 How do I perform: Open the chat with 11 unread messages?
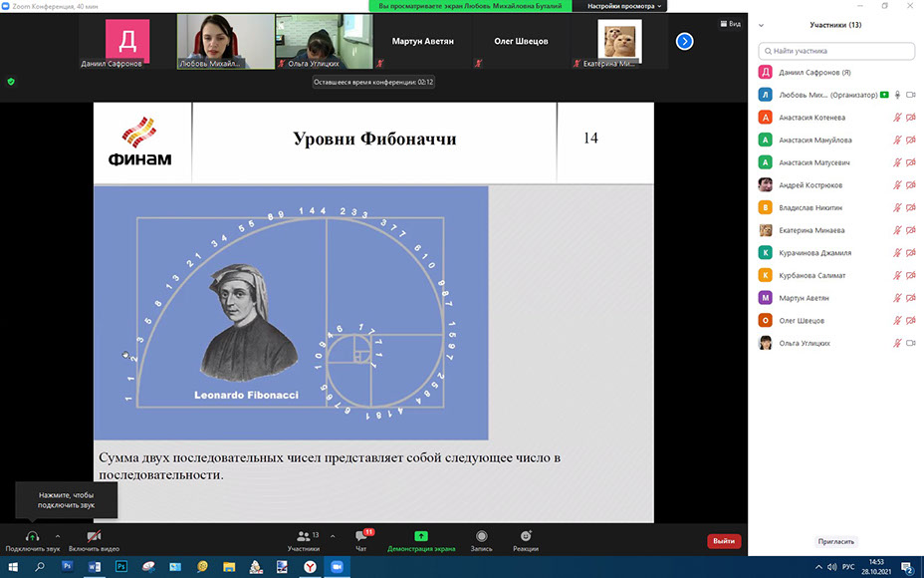[x=361, y=537]
